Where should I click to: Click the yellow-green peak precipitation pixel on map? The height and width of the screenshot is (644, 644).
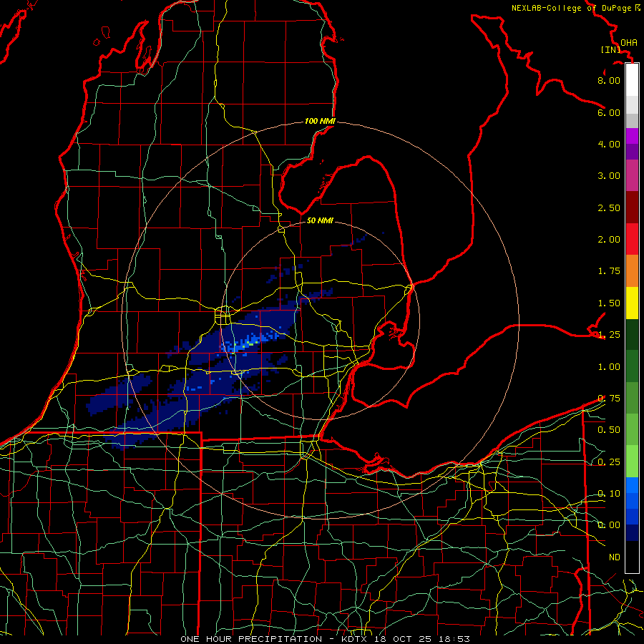click(243, 346)
